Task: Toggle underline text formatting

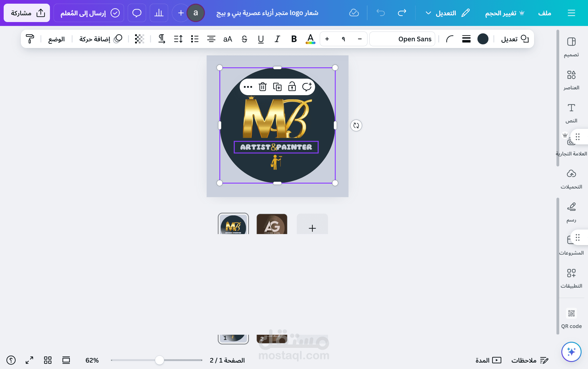Action: (261, 39)
